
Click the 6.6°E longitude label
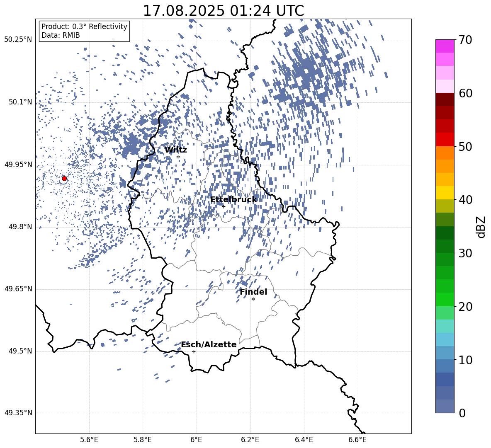point(357,440)
